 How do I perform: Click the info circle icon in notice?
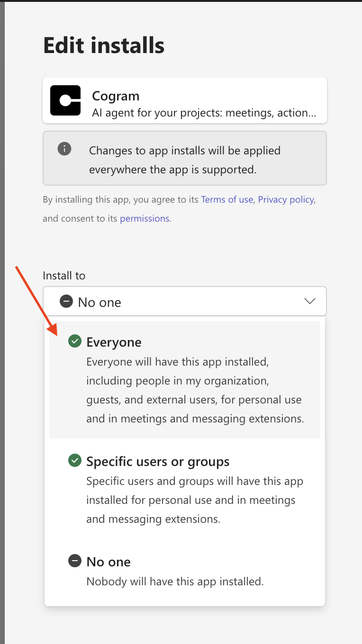click(x=64, y=149)
